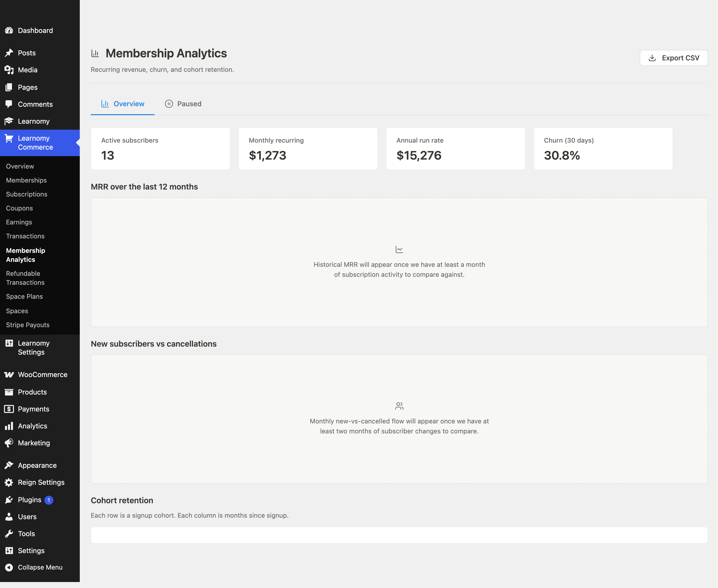Click 'Recurring revenue, churn' subtitle text
This screenshot has width=718, height=588.
coord(162,69)
